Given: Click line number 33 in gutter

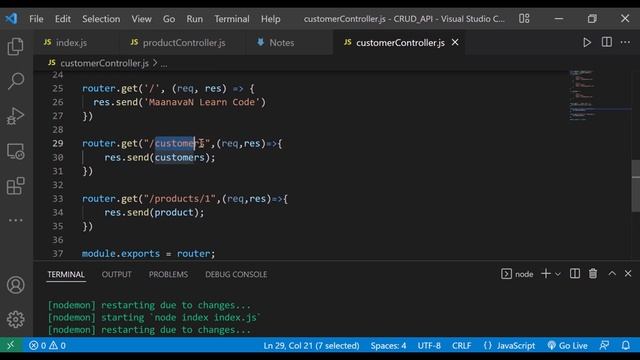Looking at the screenshot, I should tap(58, 199).
